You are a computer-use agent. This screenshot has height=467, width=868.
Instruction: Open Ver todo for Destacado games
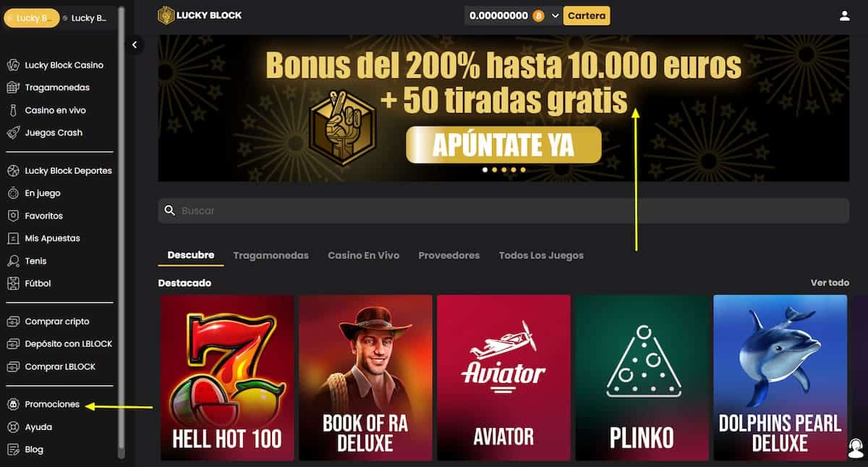[830, 282]
